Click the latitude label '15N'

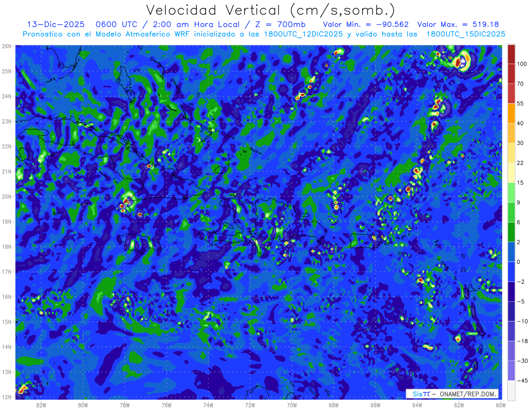7,321
